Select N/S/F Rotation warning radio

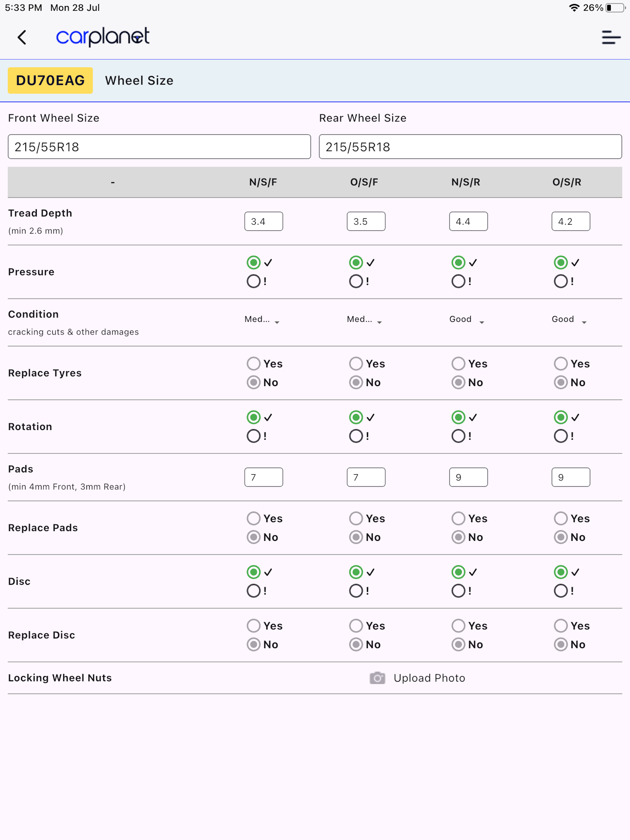point(253,436)
